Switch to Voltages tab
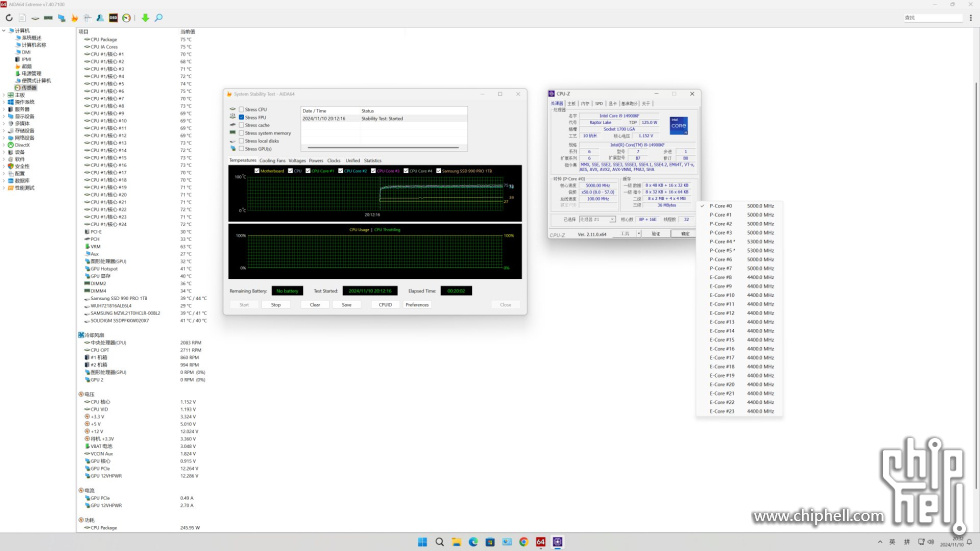 click(x=298, y=161)
